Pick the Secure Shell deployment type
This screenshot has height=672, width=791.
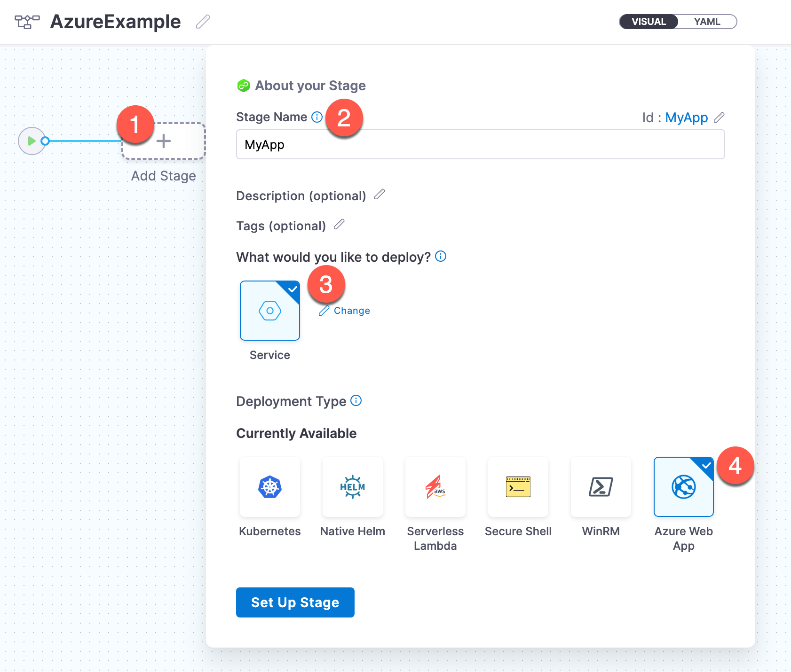[x=518, y=487]
